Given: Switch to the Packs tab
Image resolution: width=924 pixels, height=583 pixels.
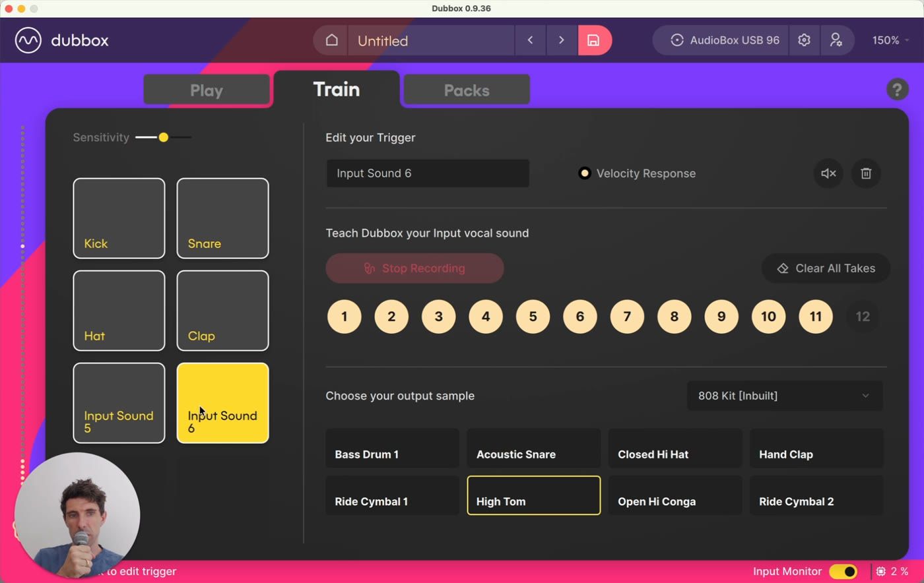Looking at the screenshot, I should click(467, 90).
